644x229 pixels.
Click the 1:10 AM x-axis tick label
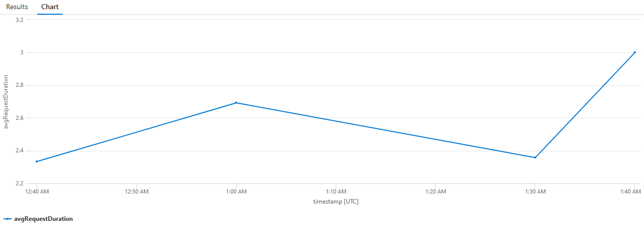click(336, 191)
